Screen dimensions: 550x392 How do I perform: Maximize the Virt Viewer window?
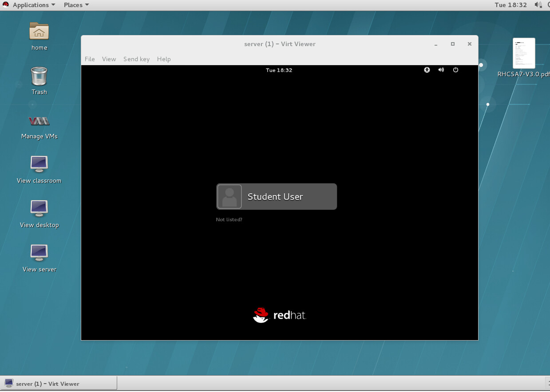click(x=453, y=44)
